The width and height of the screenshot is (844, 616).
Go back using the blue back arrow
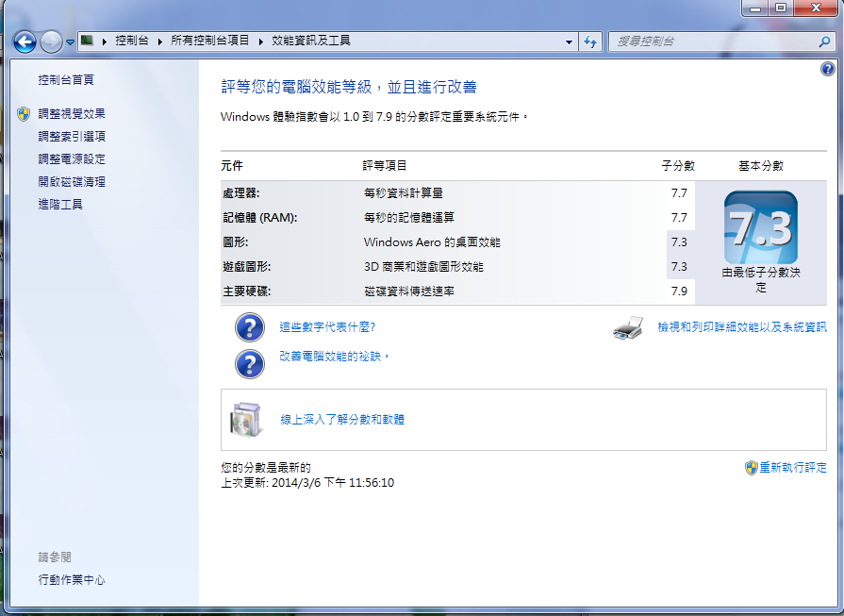[x=25, y=42]
